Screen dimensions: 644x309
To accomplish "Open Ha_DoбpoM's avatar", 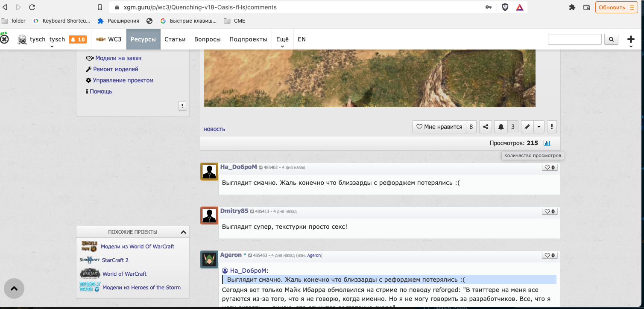I will (x=209, y=171).
